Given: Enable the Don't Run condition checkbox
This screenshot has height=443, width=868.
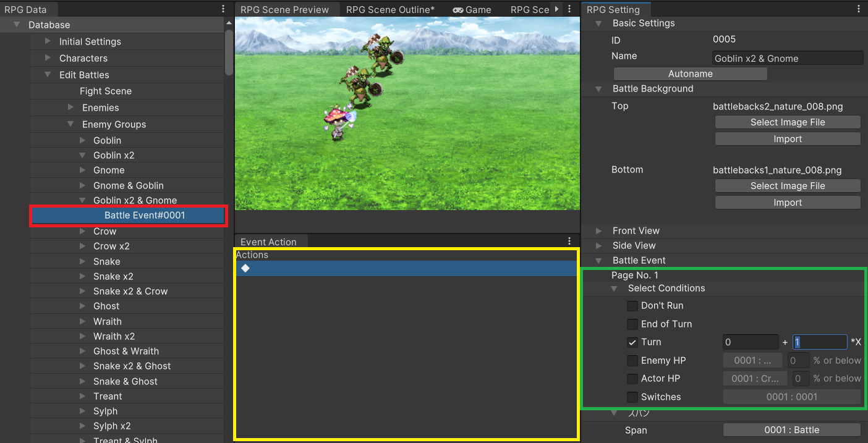Looking at the screenshot, I should [x=632, y=306].
